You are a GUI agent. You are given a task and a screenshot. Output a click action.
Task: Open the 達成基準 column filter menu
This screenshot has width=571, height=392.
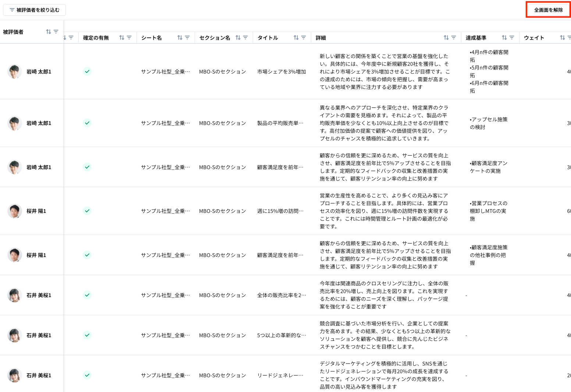(512, 38)
